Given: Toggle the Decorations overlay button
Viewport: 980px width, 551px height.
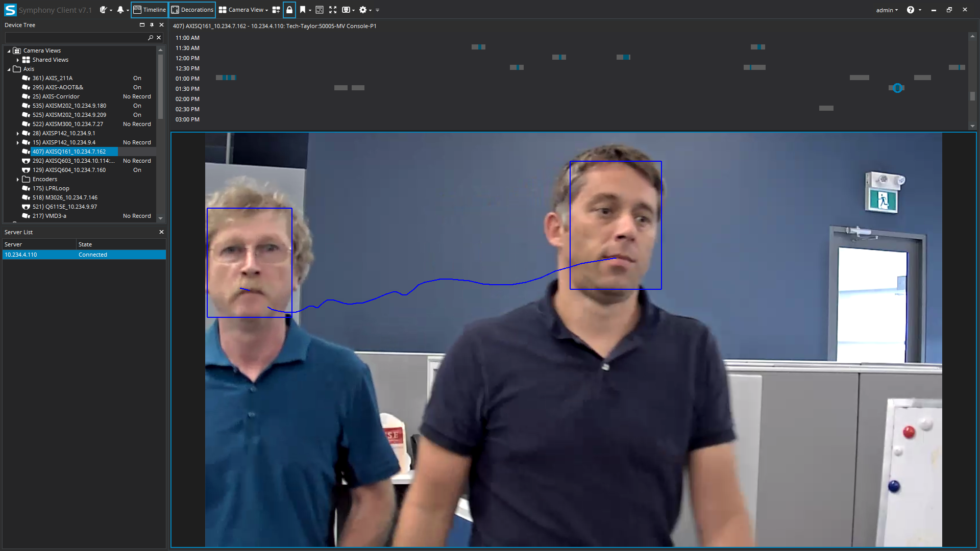Looking at the screenshot, I should pos(192,10).
